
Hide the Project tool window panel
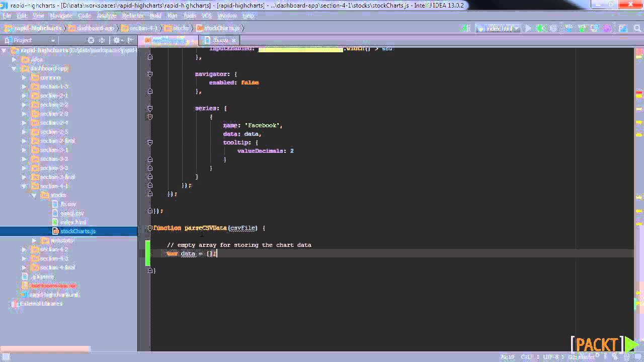click(x=130, y=40)
